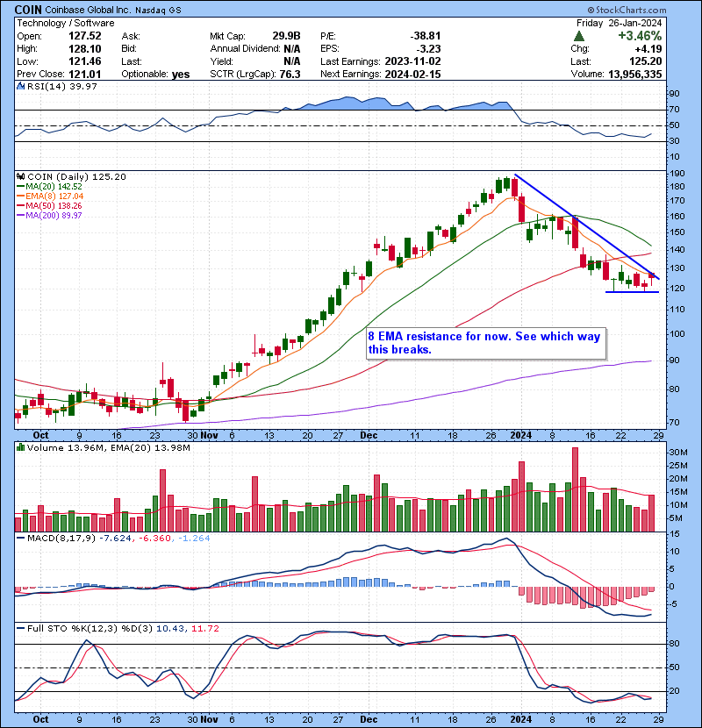Click the EMA(8) 127.04 legend entry
702x728 pixels.
pyautogui.click(x=50, y=196)
